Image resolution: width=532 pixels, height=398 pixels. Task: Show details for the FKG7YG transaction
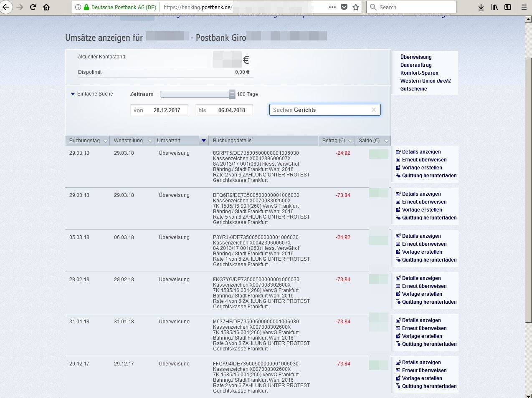(418, 278)
